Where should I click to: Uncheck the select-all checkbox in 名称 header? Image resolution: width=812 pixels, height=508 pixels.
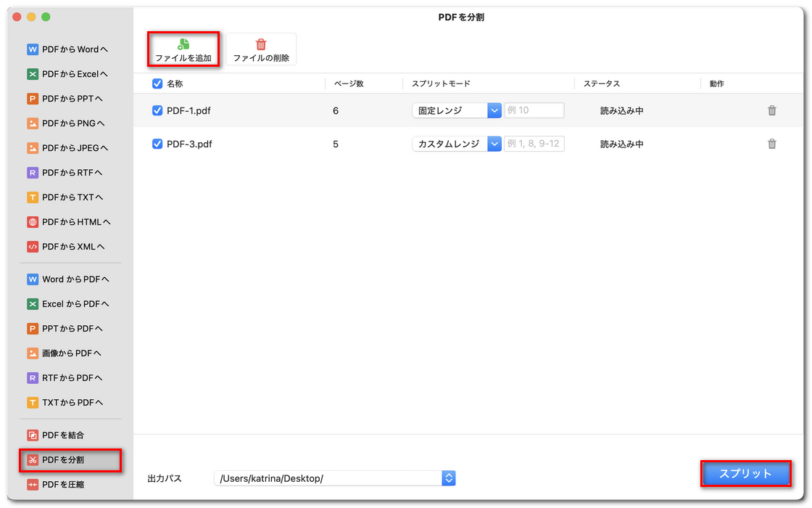[157, 83]
